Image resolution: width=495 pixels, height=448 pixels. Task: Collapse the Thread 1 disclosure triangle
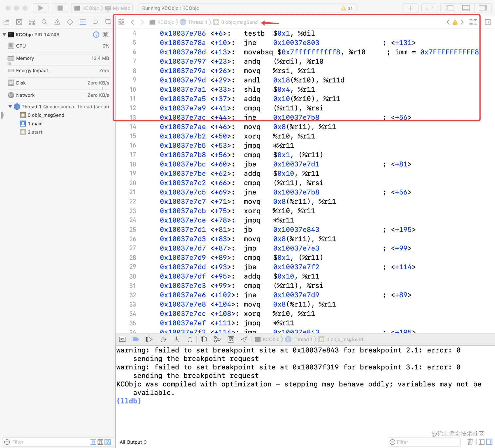[x=10, y=106]
